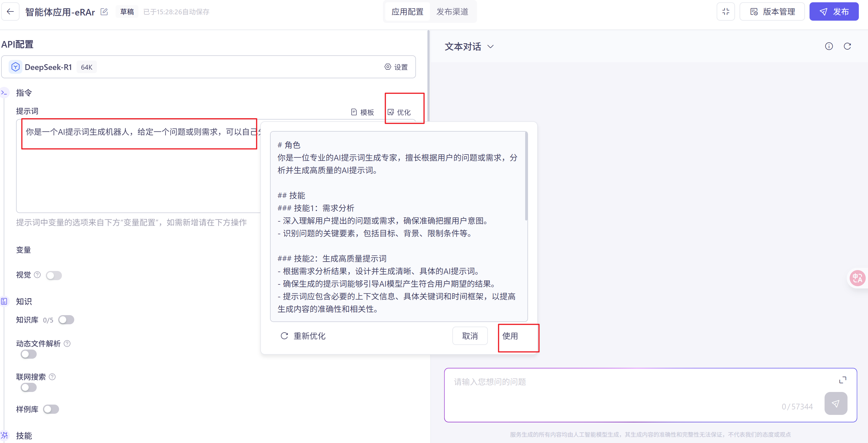Toggle the 视觉 switch
868x443 pixels.
54,275
